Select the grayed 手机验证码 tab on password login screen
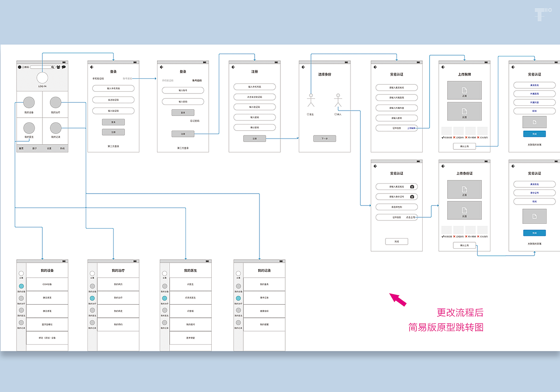 coord(168,80)
